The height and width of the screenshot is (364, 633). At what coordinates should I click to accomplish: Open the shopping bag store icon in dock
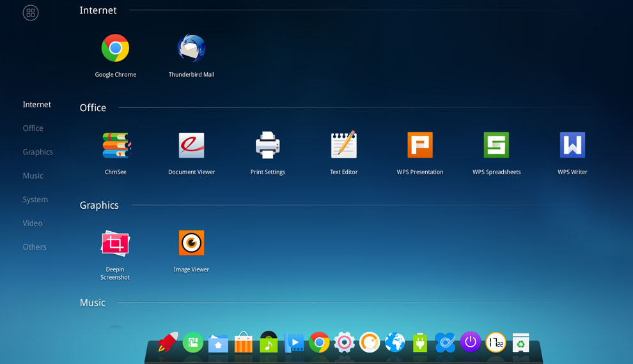pyautogui.click(x=244, y=342)
